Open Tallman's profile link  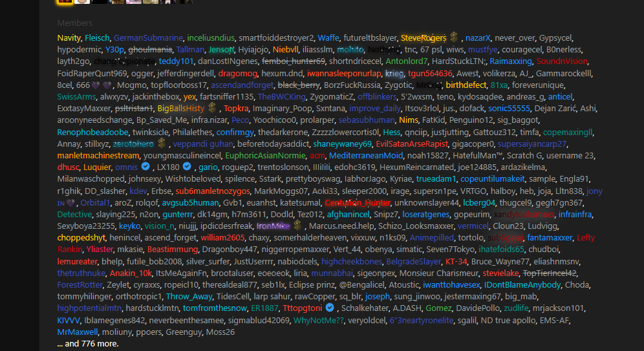click(x=190, y=50)
